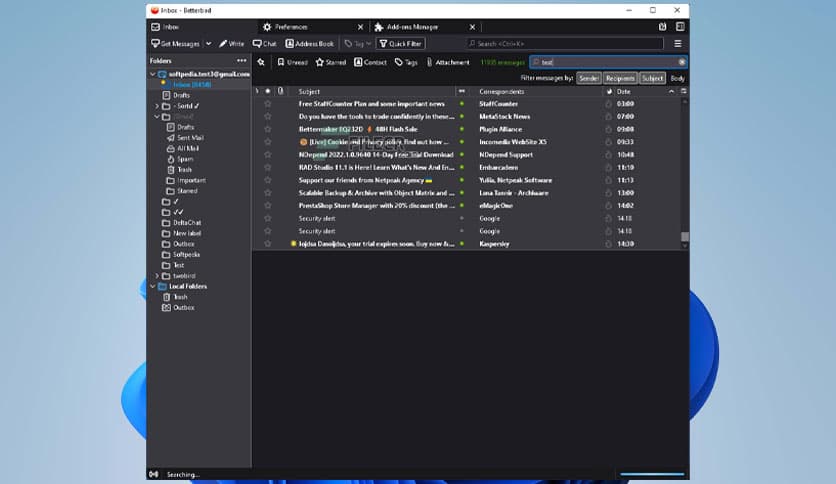The image size is (836, 484).
Task: Toggle the Unread quick filter
Action: [292, 62]
